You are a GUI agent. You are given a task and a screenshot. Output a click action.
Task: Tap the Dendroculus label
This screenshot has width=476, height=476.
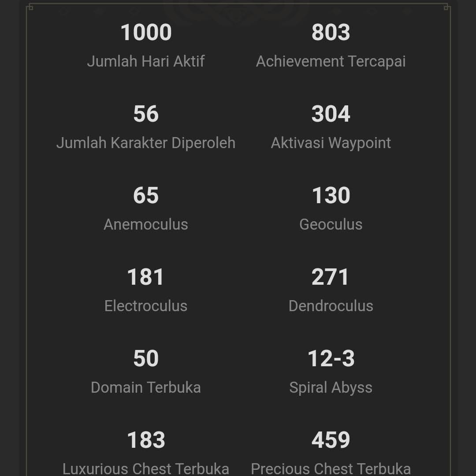pyautogui.click(x=331, y=306)
